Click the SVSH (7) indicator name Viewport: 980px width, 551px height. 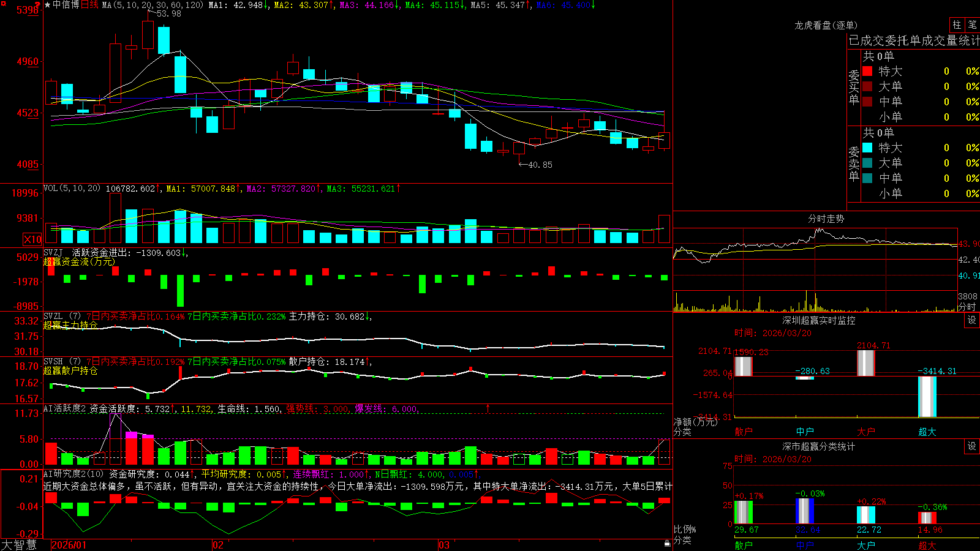coord(62,362)
